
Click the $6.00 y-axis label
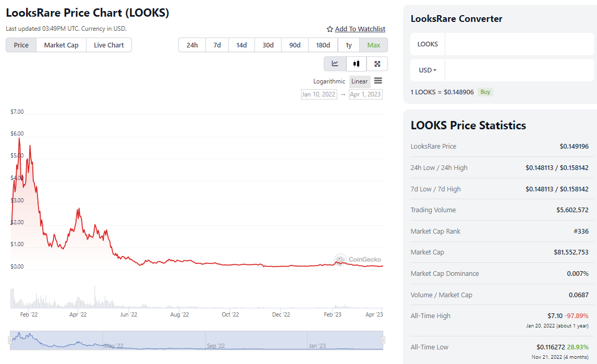tap(17, 134)
